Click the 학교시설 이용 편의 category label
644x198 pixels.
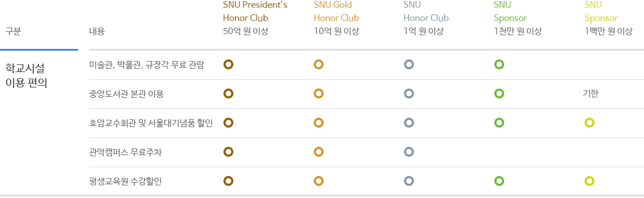(x=26, y=75)
